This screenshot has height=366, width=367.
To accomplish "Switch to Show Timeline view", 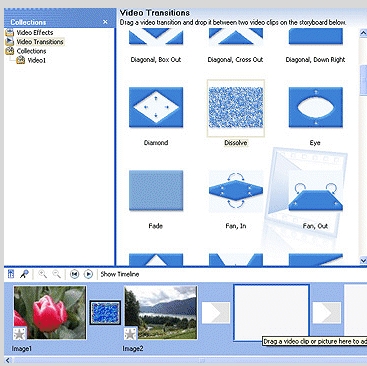I will [x=120, y=274].
